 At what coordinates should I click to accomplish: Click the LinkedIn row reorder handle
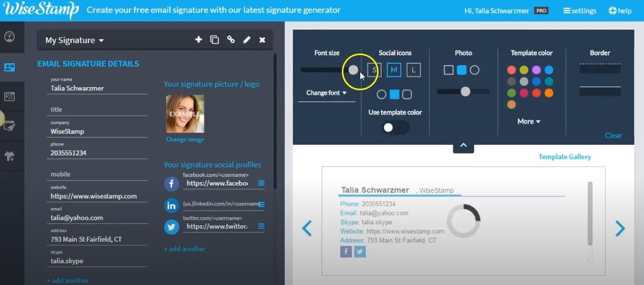261,204
